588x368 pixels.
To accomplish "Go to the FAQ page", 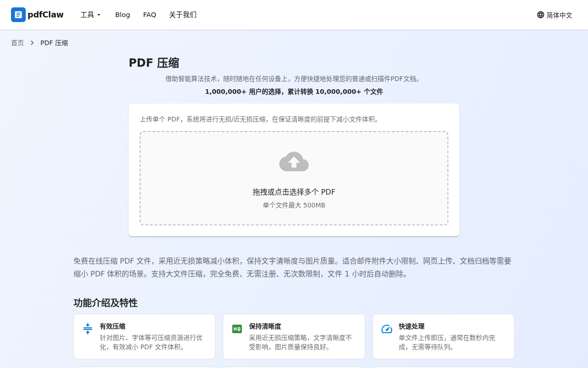I will click(150, 15).
